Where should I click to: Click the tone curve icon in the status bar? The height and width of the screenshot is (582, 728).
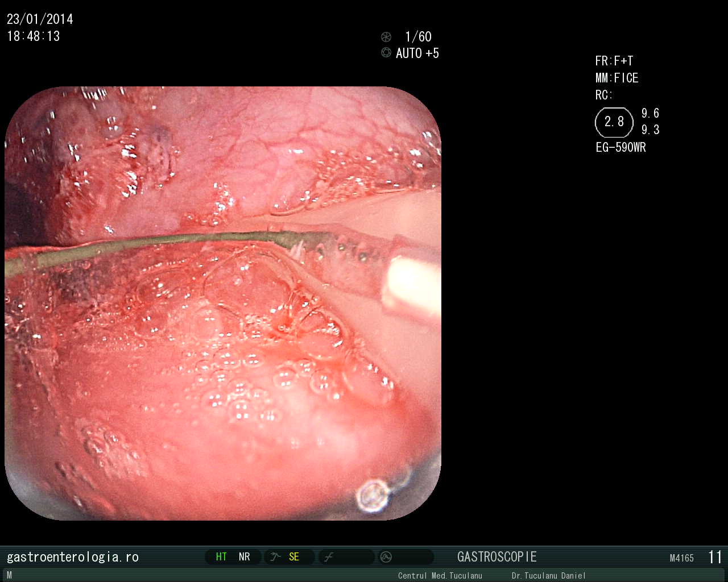click(x=329, y=557)
